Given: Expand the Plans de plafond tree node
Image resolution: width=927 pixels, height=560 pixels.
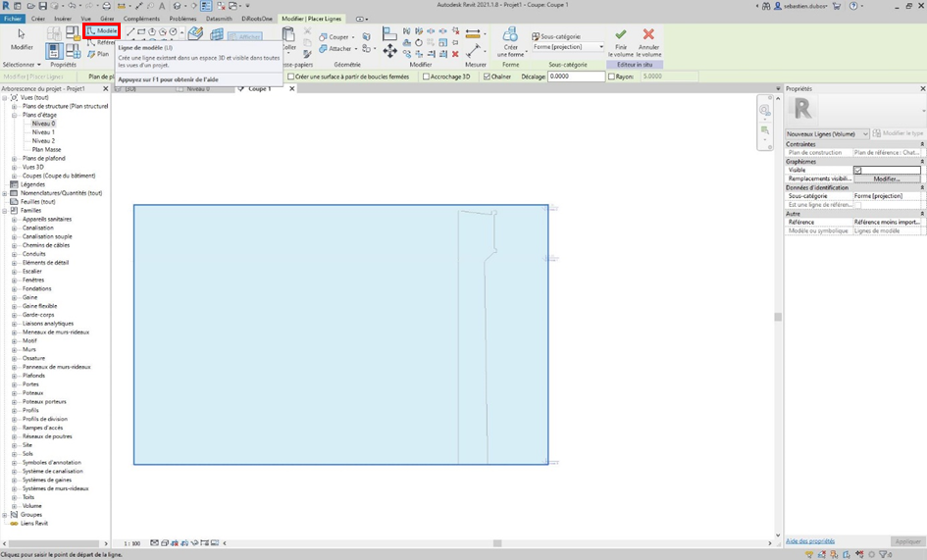Looking at the screenshot, I should pos(15,159).
